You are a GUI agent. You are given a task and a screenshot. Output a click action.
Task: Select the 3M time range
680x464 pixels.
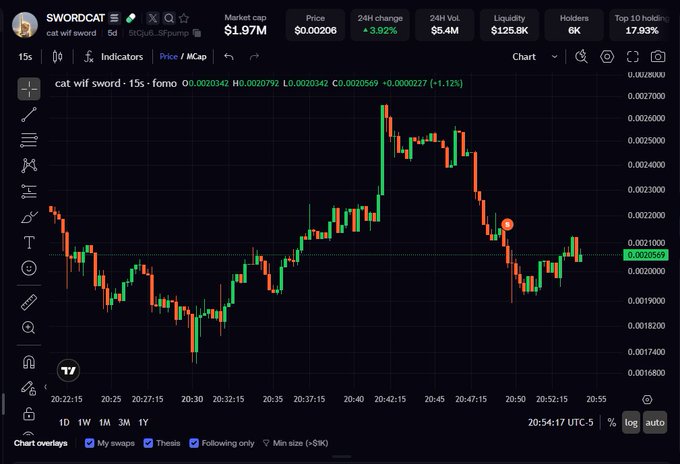coord(124,422)
